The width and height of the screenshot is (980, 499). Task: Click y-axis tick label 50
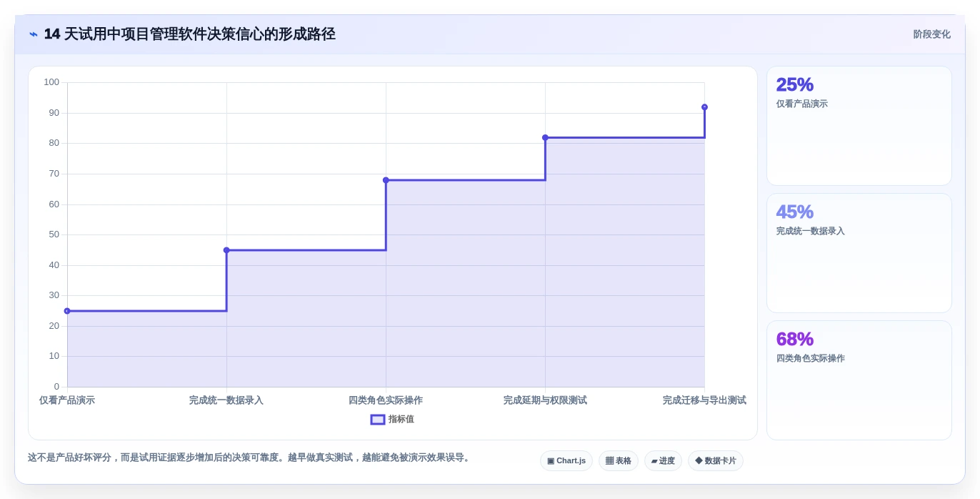tap(54, 234)
